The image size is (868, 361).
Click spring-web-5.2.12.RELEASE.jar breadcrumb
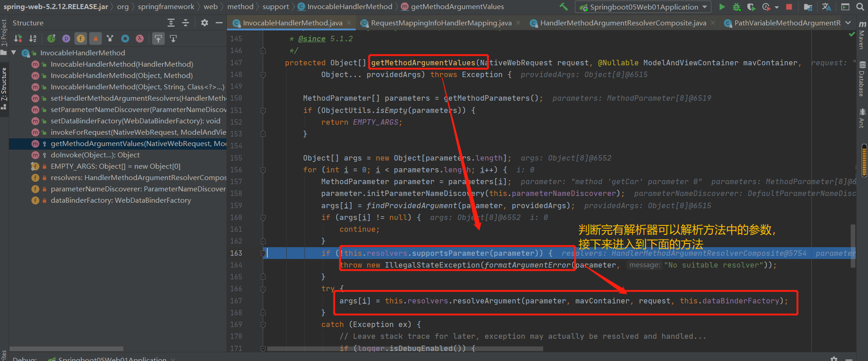pos(56,6)
